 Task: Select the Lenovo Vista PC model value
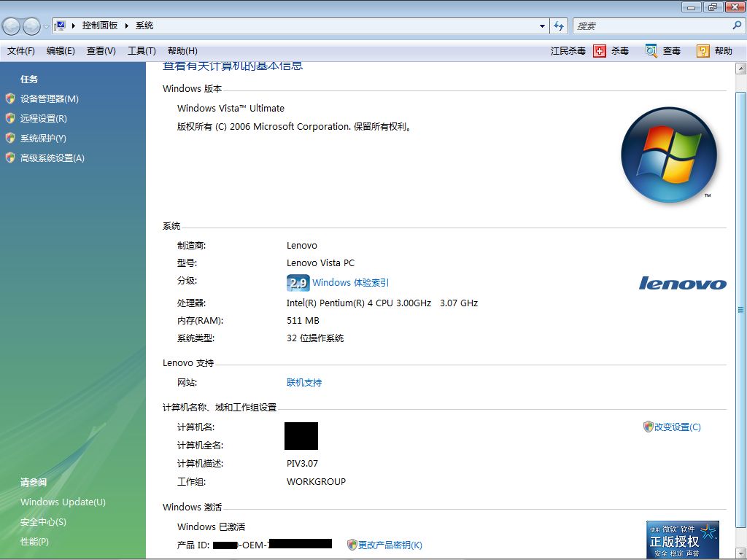click(321, 262)
